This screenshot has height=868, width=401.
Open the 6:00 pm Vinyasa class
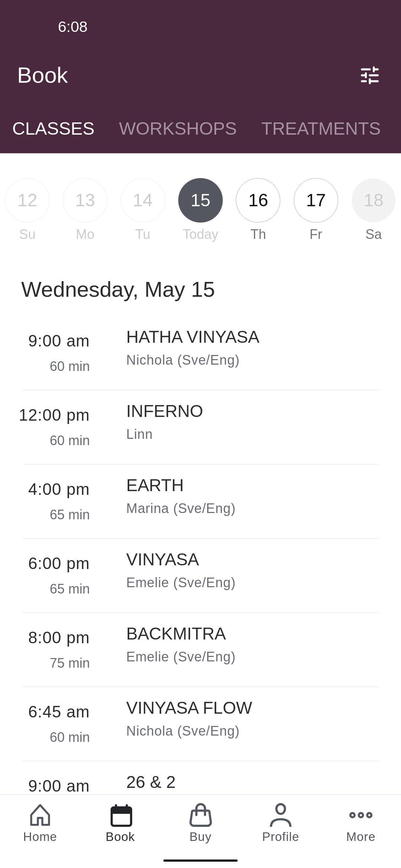pos(200,575)
